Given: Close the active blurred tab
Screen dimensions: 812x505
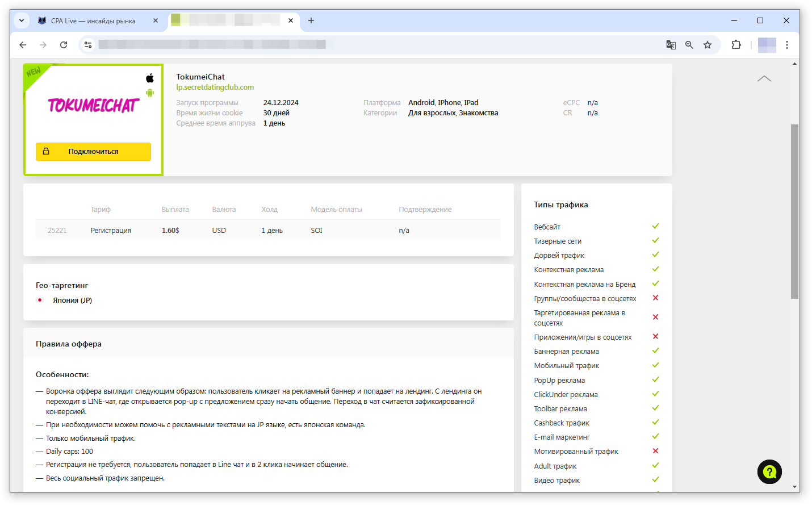Looking at the screenshot, I should 291,20.
